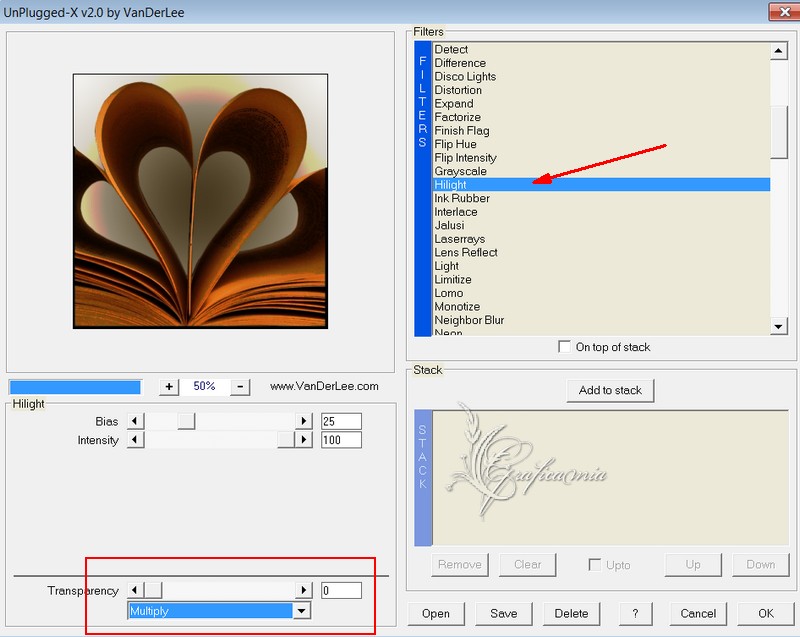Toggle the Upto checkbox
This screenshot has height=637, width=800.
pyautogui.click(x=594, y=565)
